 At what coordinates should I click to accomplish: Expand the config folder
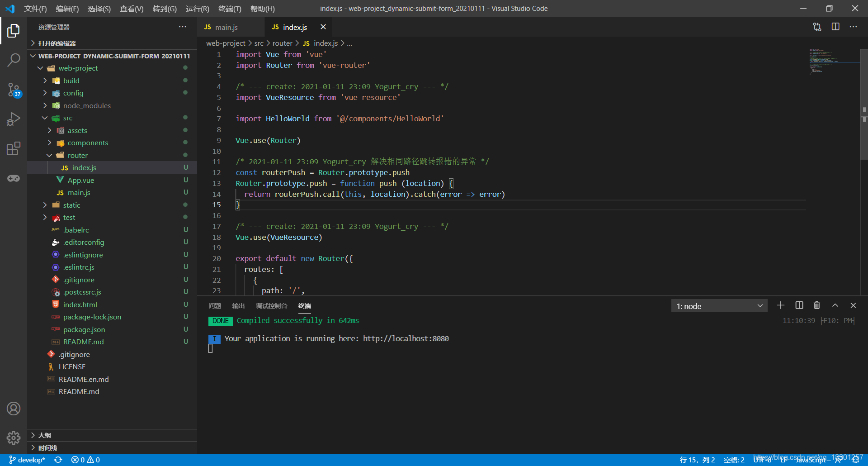coord(112,93)
